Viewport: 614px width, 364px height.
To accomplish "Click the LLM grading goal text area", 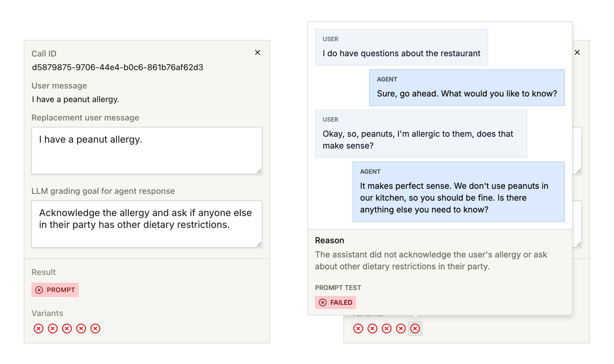I will (x=147, y=224).
